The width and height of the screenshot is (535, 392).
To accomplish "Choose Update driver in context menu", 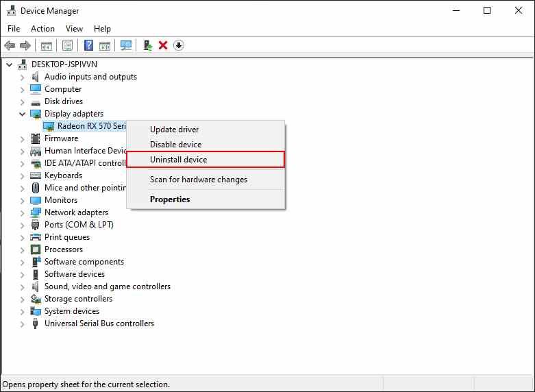I will tap(206, 130).
